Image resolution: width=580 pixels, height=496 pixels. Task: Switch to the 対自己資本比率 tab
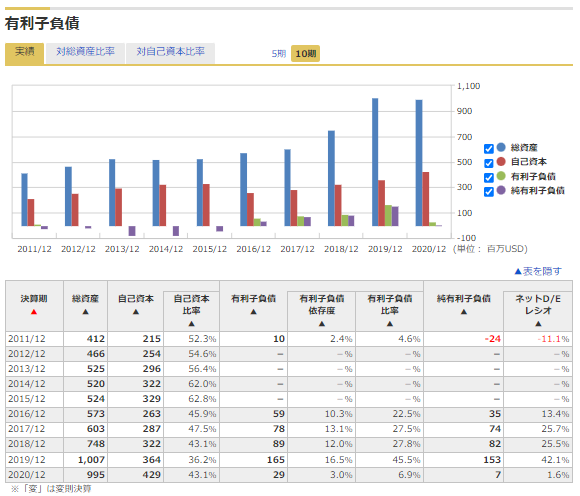click(x=170, y=53)
